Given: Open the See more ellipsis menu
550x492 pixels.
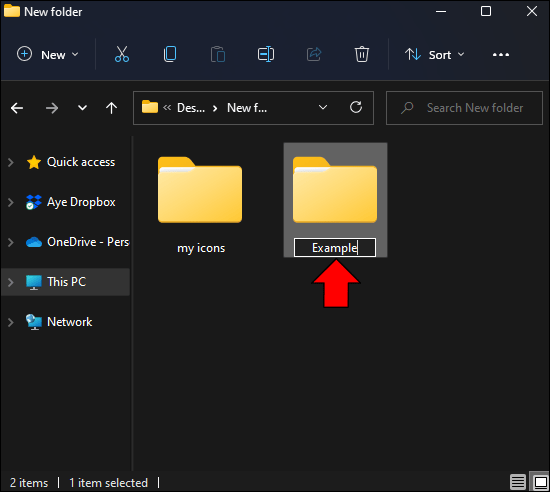Looking at the screenshot, I should point(501,55).
